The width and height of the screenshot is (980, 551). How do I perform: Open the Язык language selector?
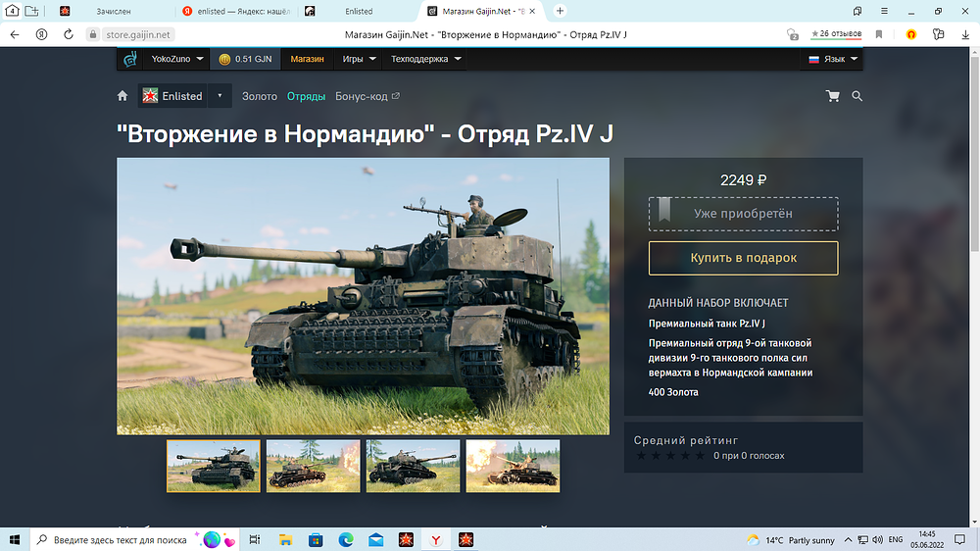click(x=833, y=59)
